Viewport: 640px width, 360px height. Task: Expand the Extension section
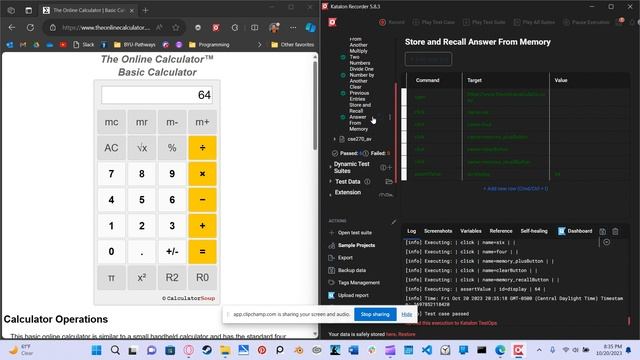[330, 194]
